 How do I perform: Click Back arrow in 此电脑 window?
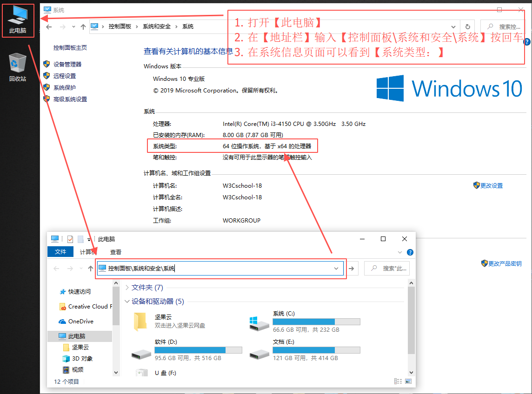[x=56, y=269]
